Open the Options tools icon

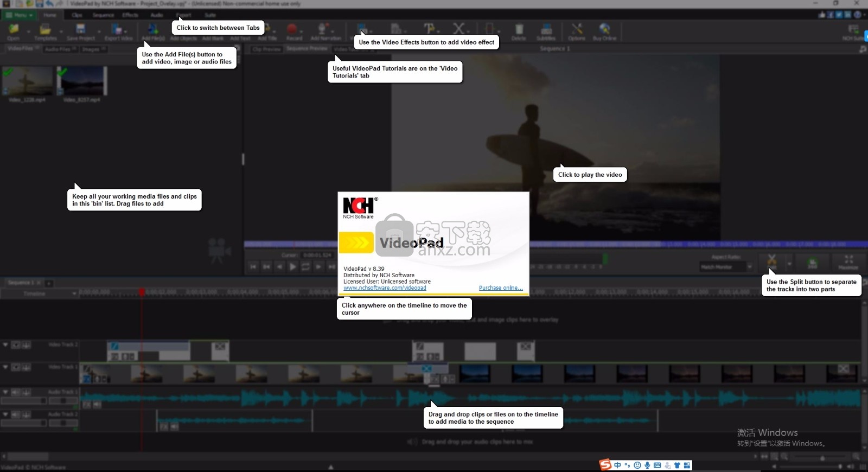click(577, 29)
